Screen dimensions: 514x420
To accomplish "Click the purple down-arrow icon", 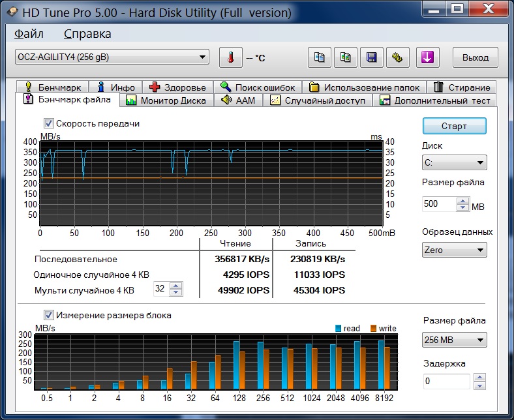I will click(x=427, y=57).
